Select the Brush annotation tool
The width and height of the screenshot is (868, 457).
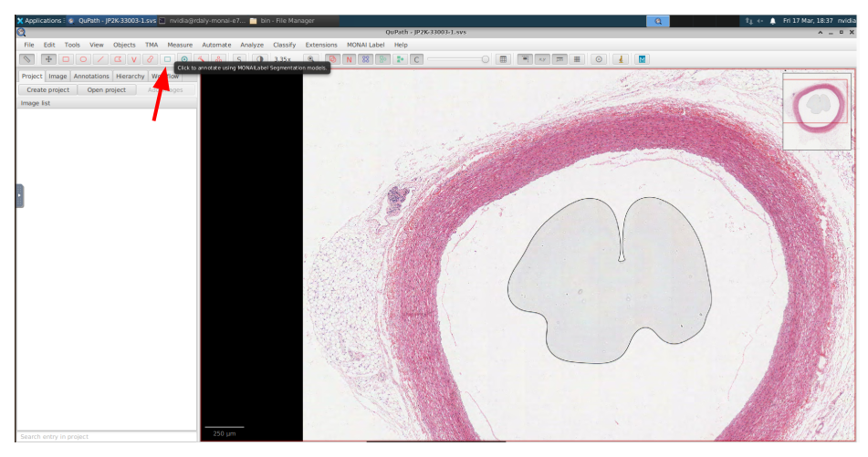(151, 59)
